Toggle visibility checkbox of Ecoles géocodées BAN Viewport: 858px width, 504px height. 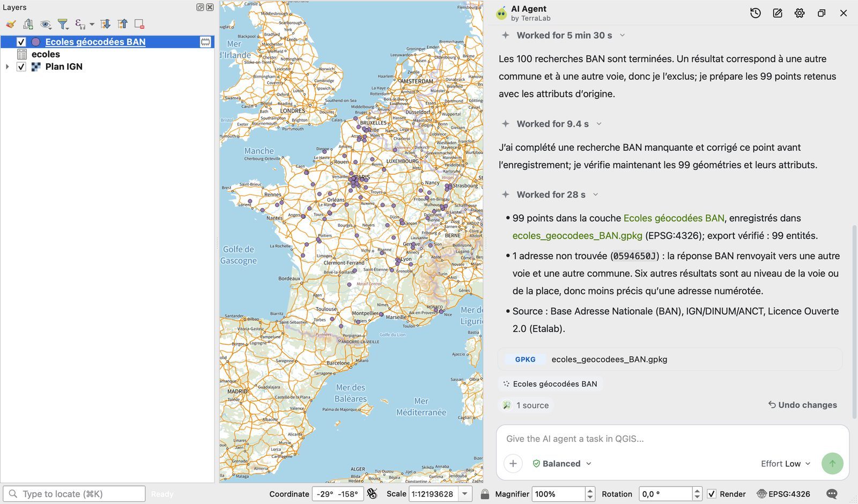(21, 42)
